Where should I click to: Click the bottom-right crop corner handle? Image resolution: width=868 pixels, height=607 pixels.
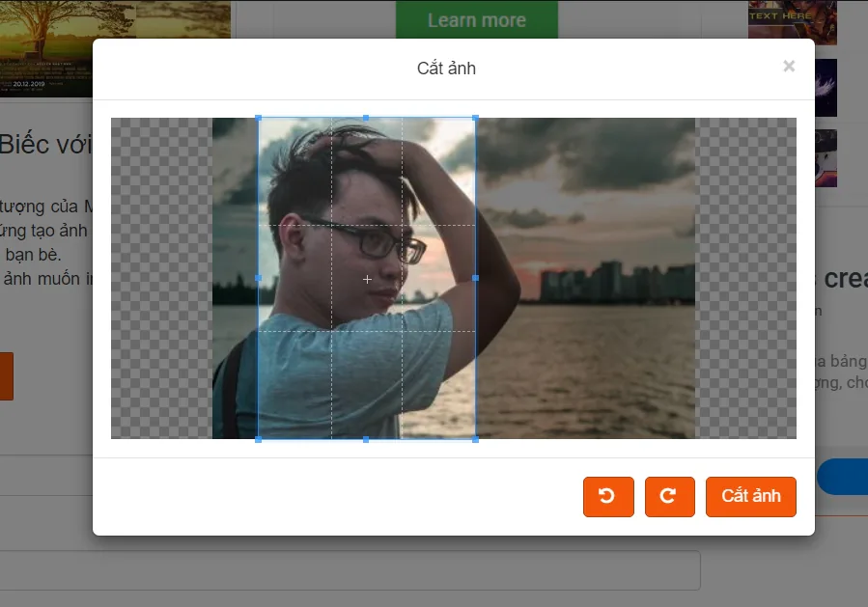[x=476, y=439]
